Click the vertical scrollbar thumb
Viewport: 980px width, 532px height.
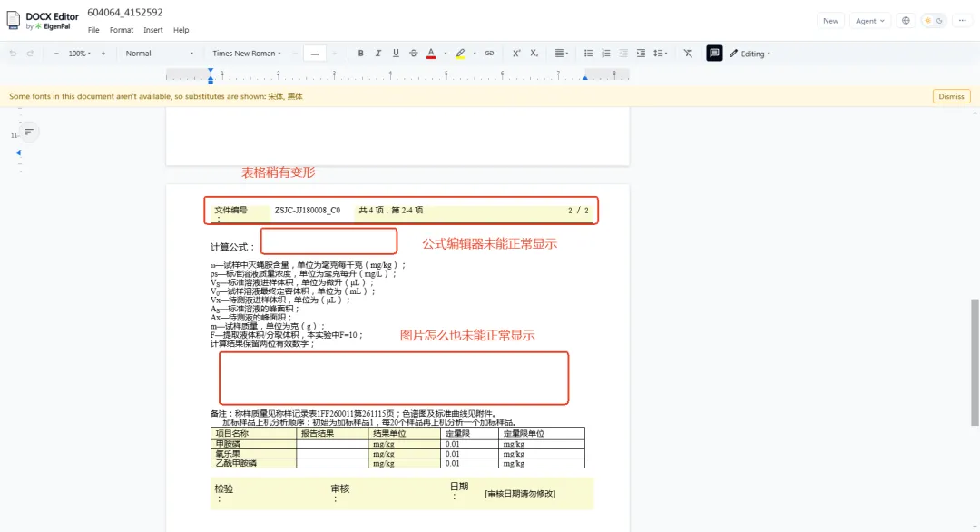pos(975,362)
